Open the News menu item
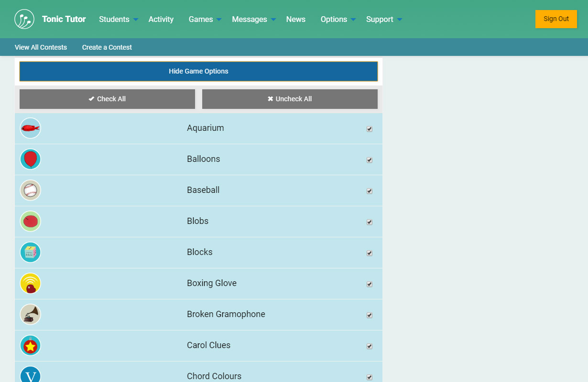Screen dimensions: 588x382 [x=295, y=19]
